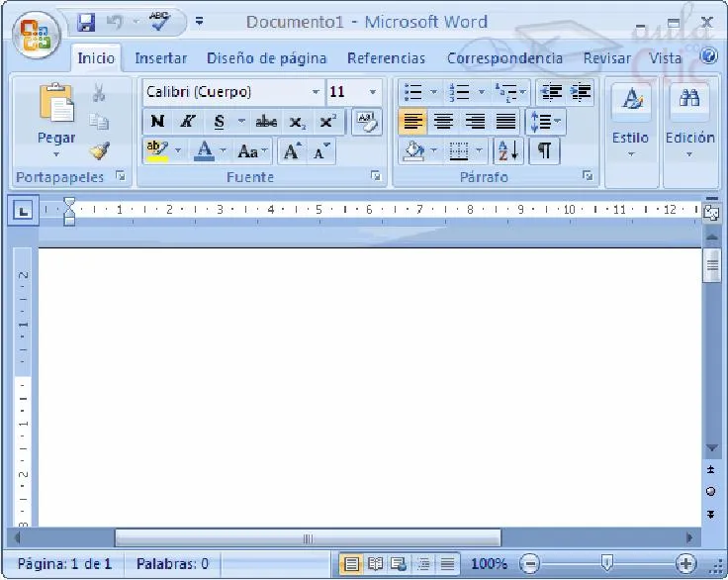Open the Office button menu
The width and height of the screenshot is (728, 580).
[x=37, y=36]
